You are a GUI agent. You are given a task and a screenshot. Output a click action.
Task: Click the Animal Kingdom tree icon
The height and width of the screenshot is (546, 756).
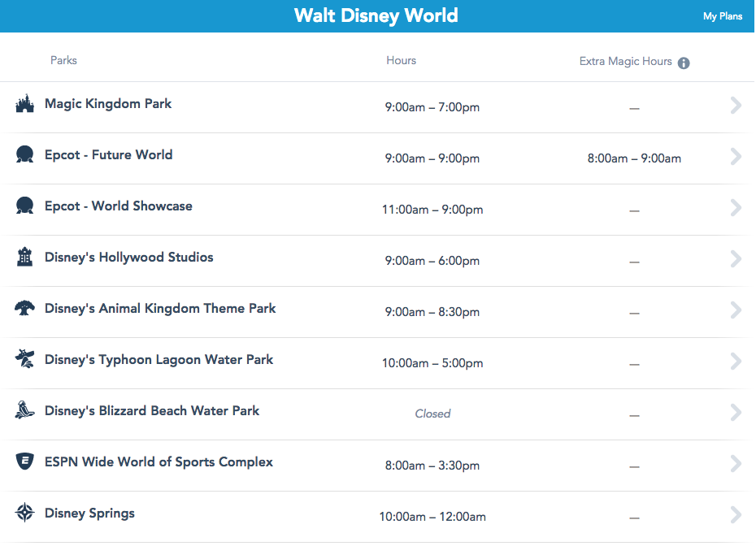24,309
